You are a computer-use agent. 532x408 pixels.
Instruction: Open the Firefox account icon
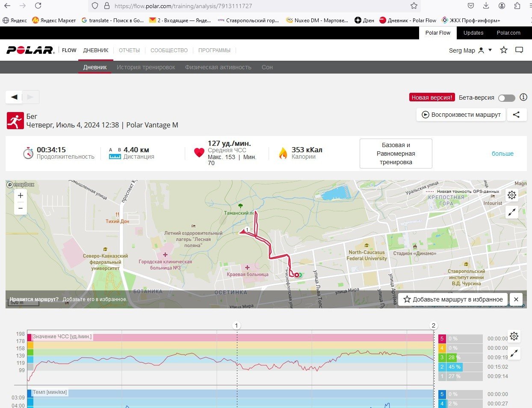[x=502, y=6]
